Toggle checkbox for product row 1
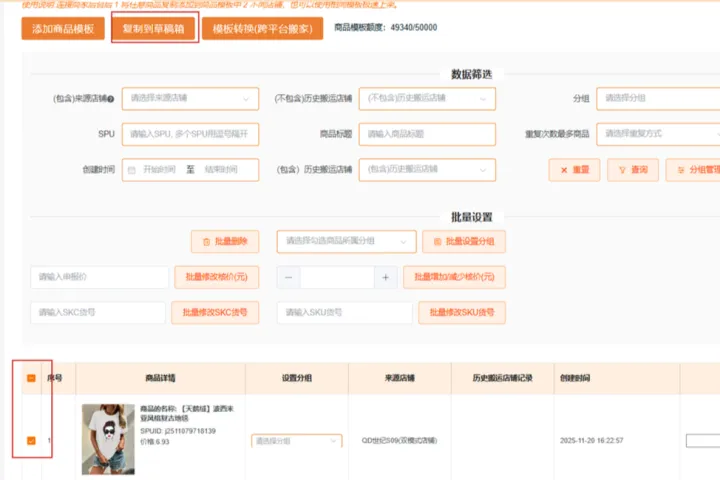 pos(31,440)
